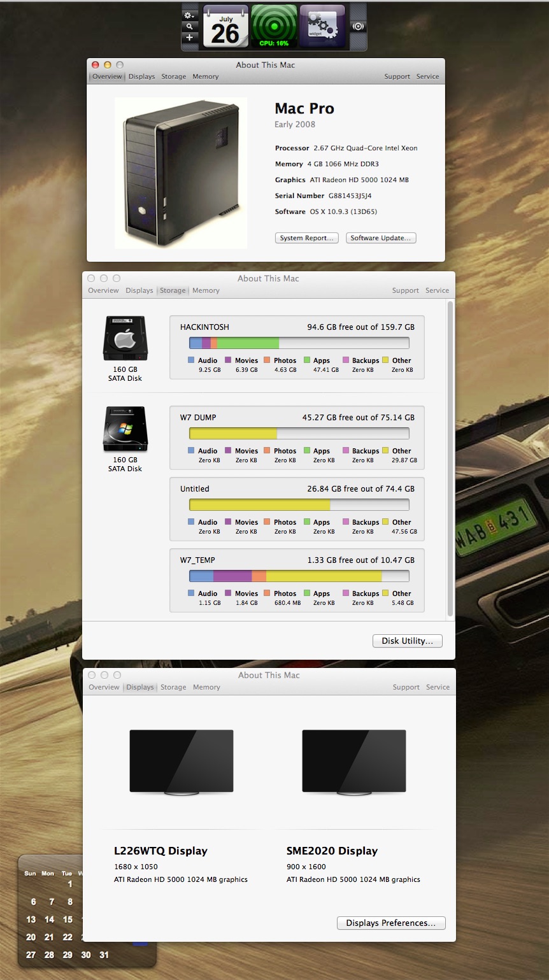Open Support link in Storage window
This screenshot has height=980, width=549.
[x=406, y=290]
